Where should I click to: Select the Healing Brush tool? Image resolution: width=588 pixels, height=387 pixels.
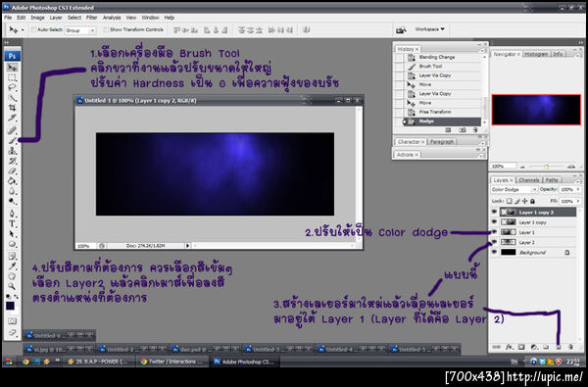tap(13, 130)
